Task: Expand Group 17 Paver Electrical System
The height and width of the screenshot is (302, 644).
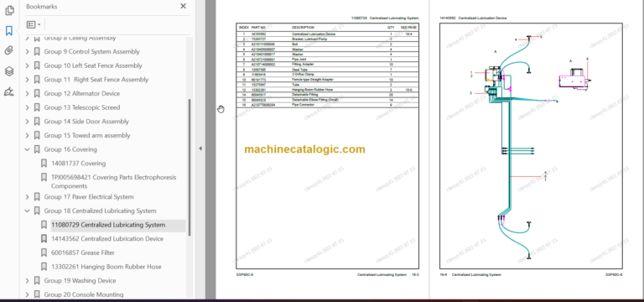Action: (27, 197)
